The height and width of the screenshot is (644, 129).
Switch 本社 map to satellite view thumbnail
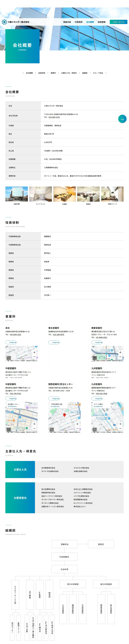9,358
